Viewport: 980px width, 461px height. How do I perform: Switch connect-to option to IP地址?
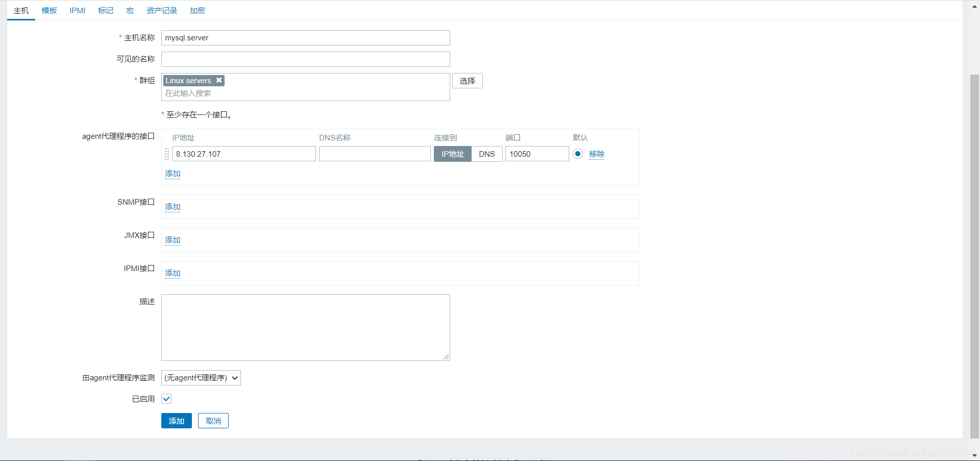pos(453,154)
